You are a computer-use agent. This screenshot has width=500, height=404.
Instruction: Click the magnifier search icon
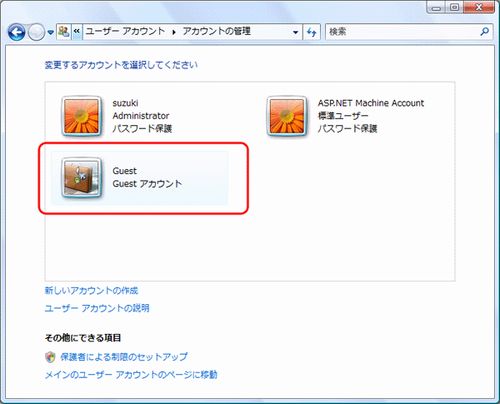point(485,32)
